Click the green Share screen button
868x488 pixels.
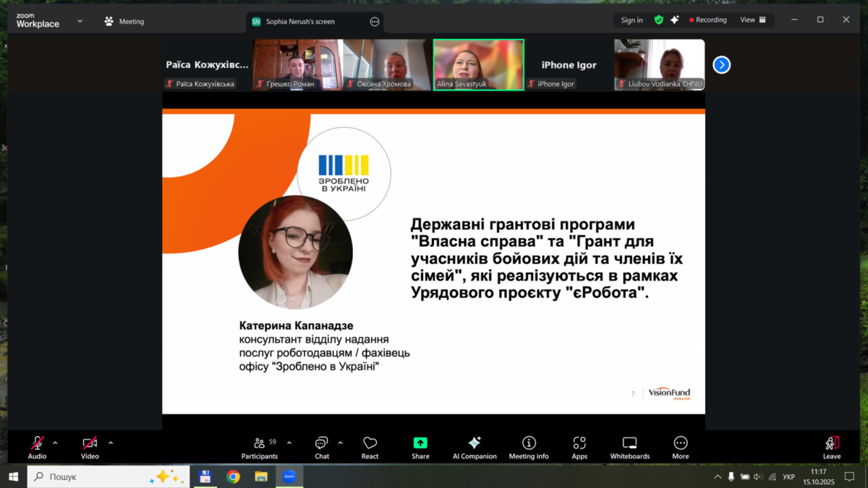click(x=420, y=448)
